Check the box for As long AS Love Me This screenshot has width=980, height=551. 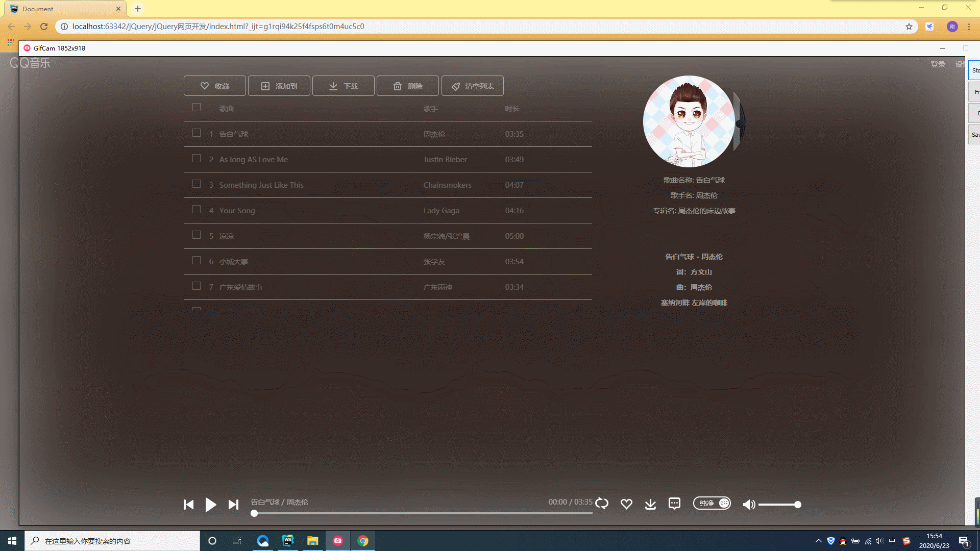[x=197, y=158]
